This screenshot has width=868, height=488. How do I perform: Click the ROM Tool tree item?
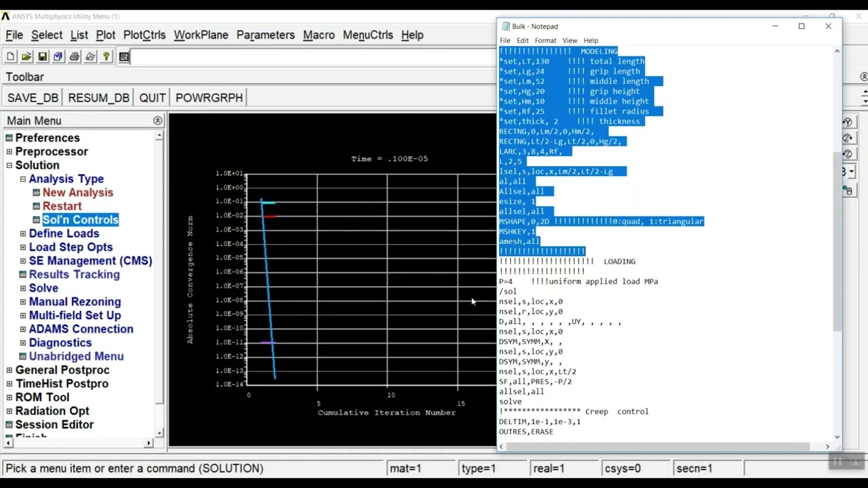click(x=42, y=397)
